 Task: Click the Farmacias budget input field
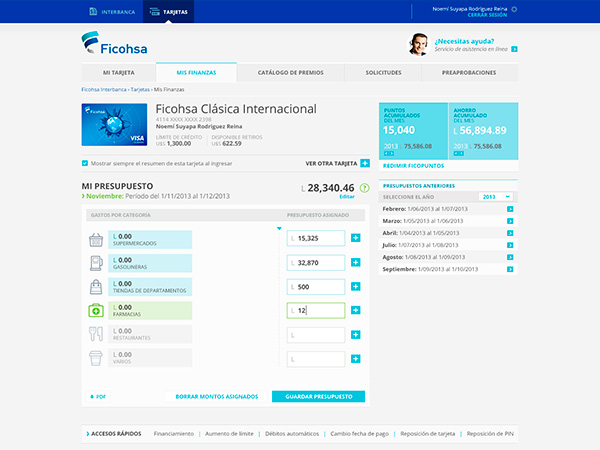click(316, 310)
